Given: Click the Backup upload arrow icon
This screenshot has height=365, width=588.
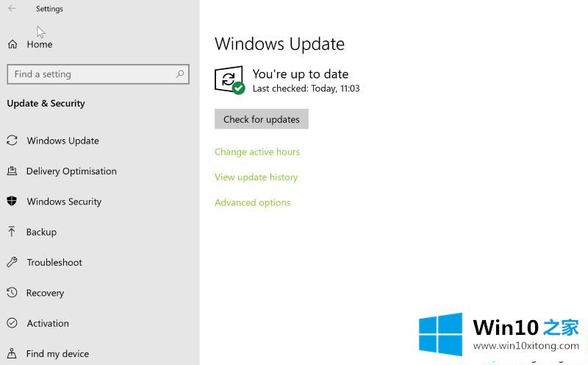Looking at the screenshot, I should [x=12, y=232].
